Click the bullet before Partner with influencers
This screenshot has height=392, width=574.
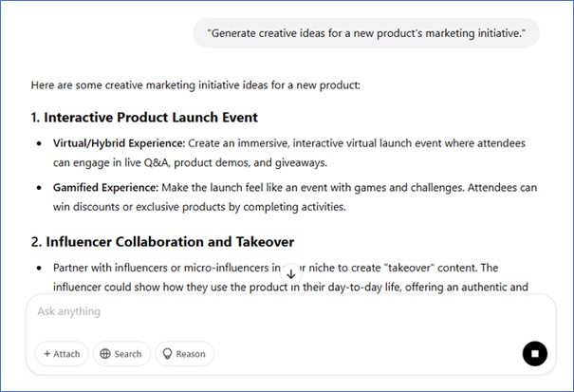coord(40,269)
